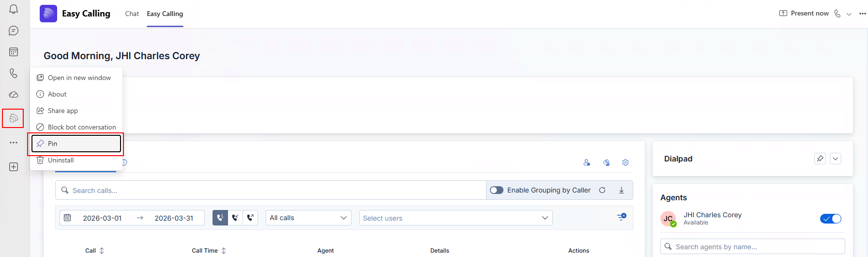This screenshot has height=257, width=868.
Task: Refresh the calls list
Action: coord(602,190)
